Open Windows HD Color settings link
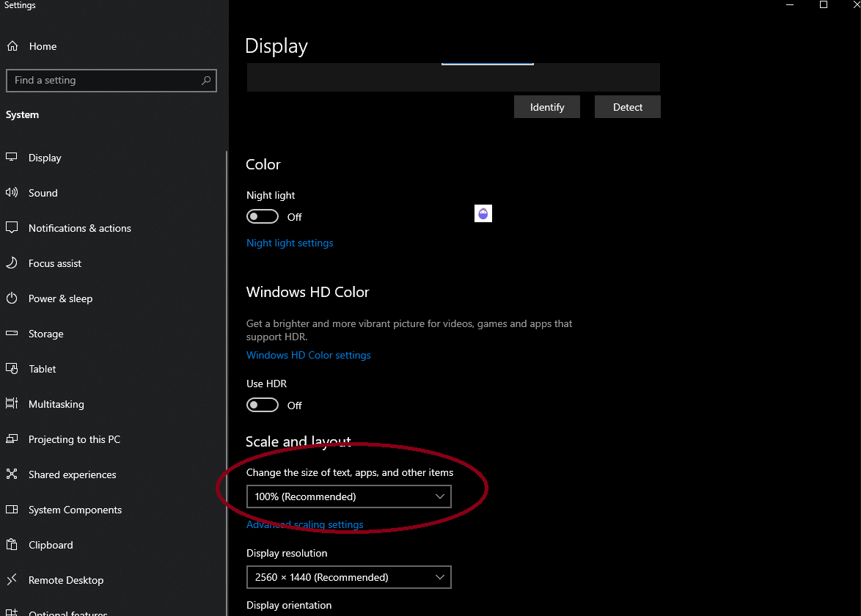This screenshot has width=861, height=616. (308, 355)
